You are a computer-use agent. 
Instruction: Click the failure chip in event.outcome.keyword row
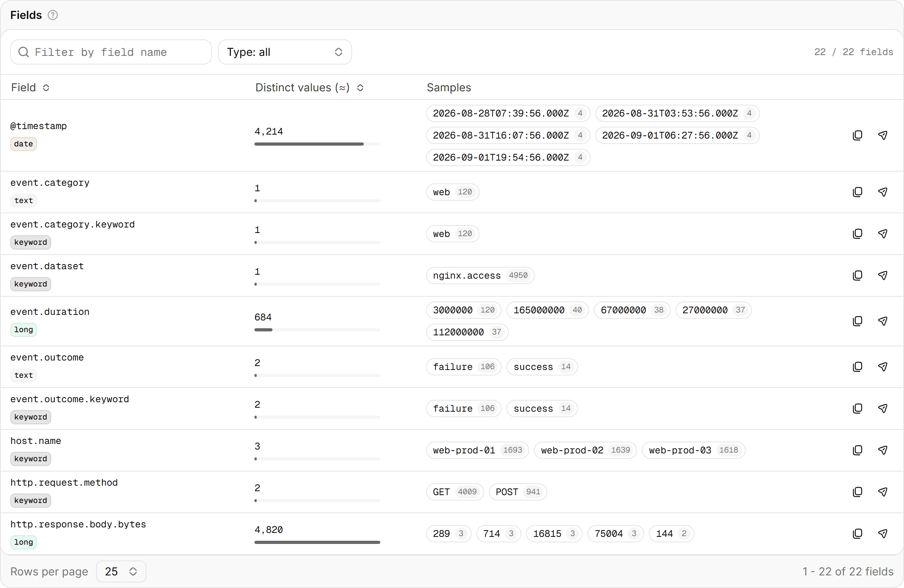tap(463, 409)
